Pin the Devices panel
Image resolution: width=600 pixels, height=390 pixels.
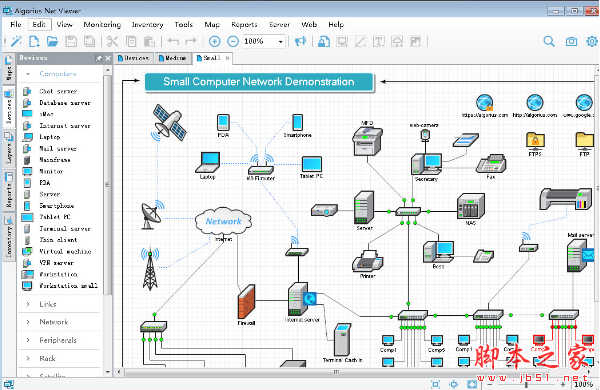tap(99, 58)
